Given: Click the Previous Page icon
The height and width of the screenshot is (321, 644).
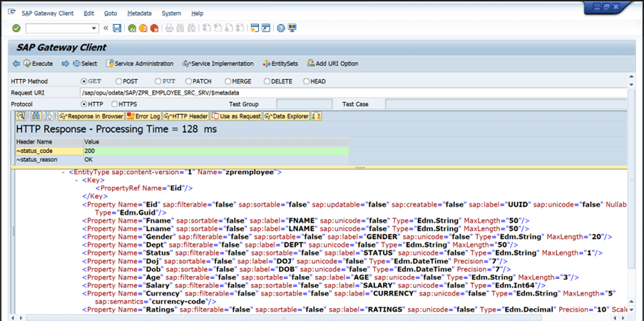Looking at the screenshot, I should tap(218, 29).
